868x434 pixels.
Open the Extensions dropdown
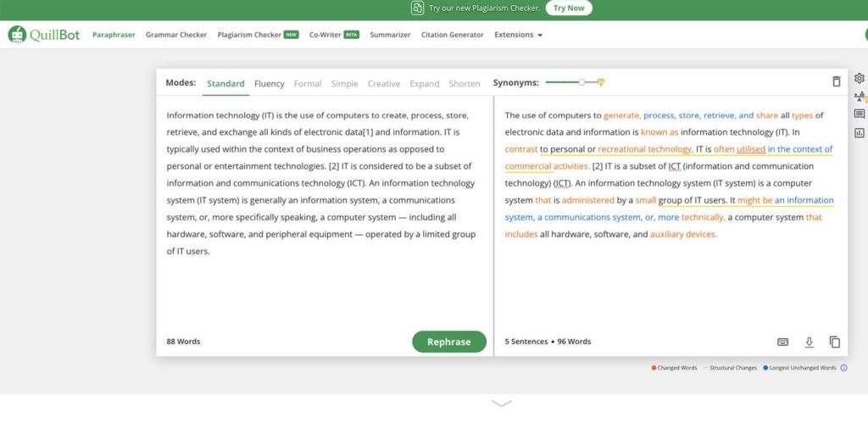[518, 35]
